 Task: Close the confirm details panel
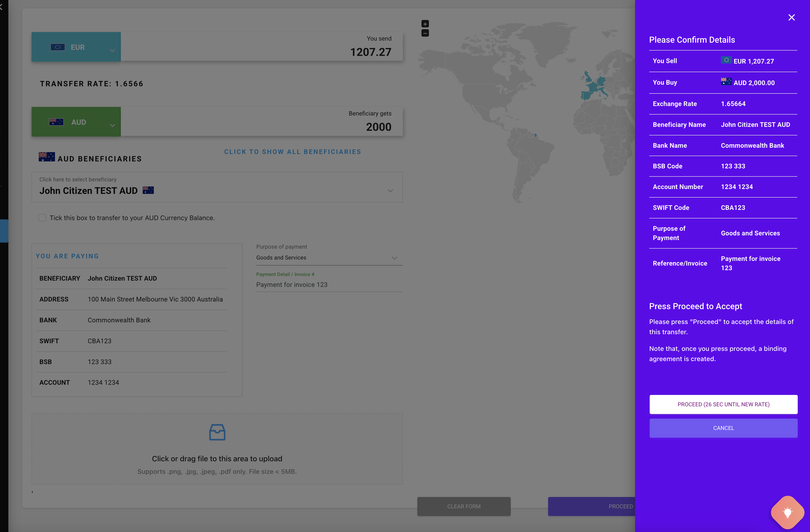coord(791,17)
